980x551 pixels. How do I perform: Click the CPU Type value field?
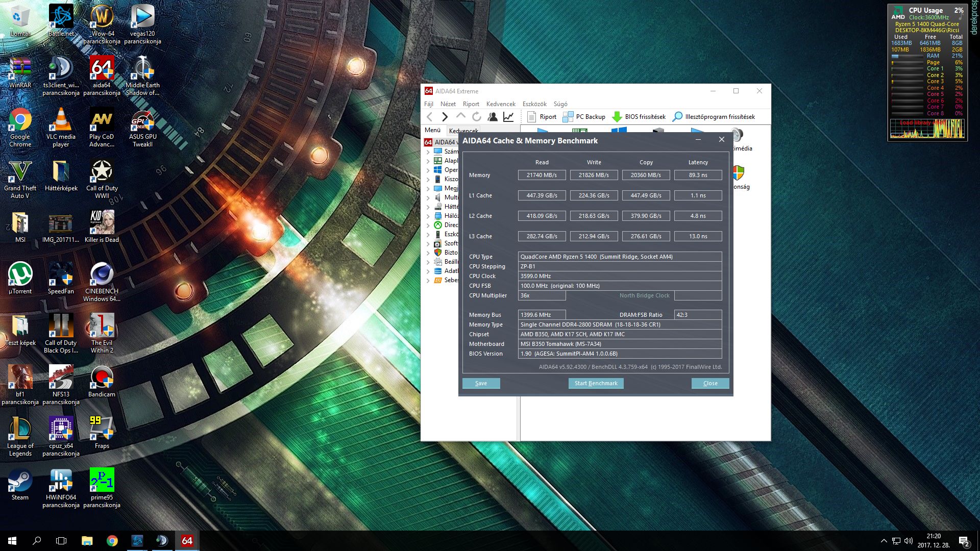pyautogui.click(x=620, y=257)
